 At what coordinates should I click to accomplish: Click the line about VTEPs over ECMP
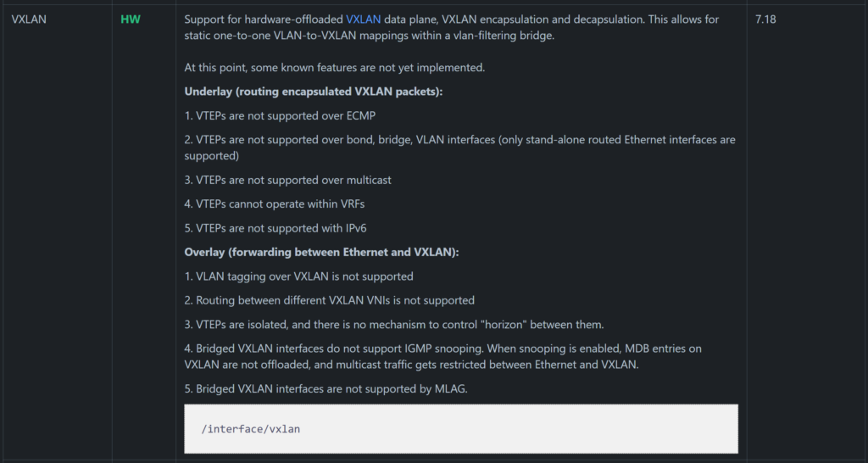(283, 115)
